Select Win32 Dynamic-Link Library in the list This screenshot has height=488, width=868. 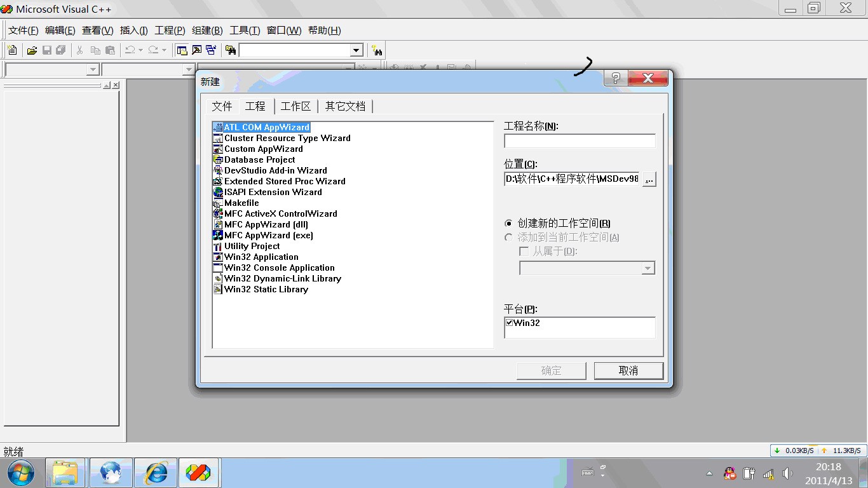pyautogui.click(x=282, y=278)
